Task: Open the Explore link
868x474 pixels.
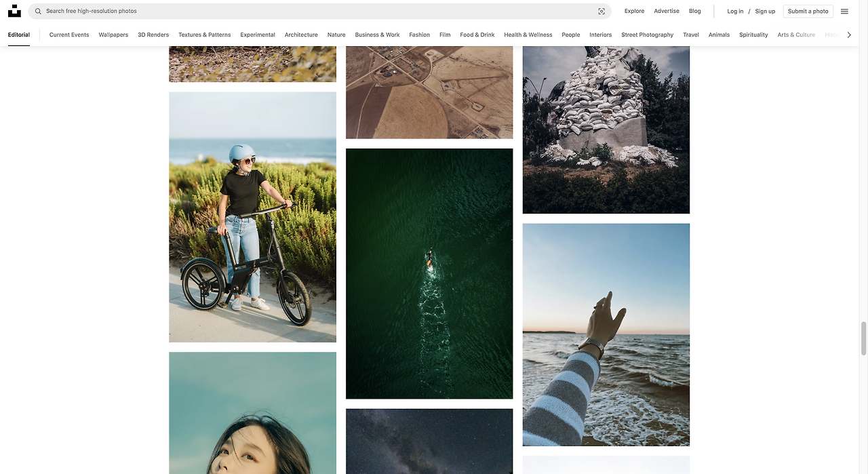Action: [x=635, y=11]
